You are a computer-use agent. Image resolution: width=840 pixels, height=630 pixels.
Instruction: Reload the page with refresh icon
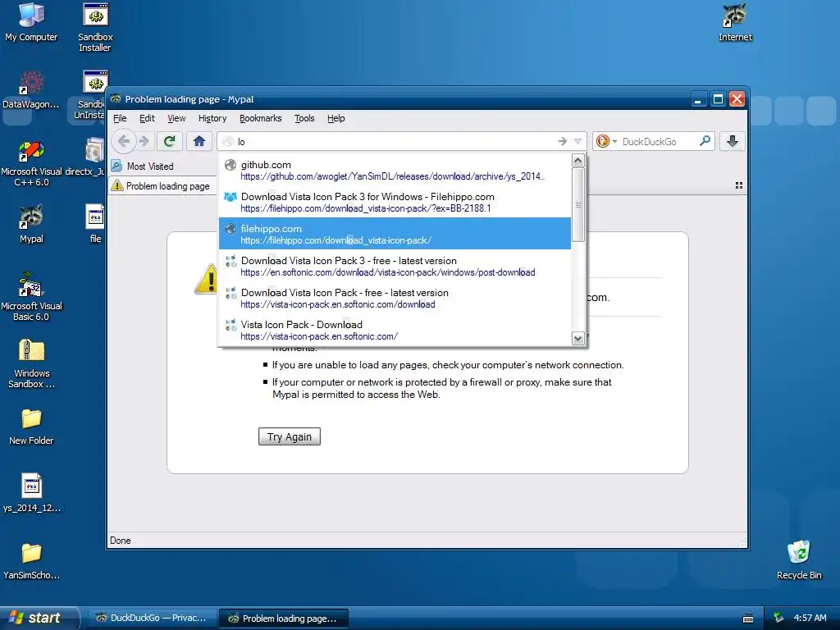point(169,141)
